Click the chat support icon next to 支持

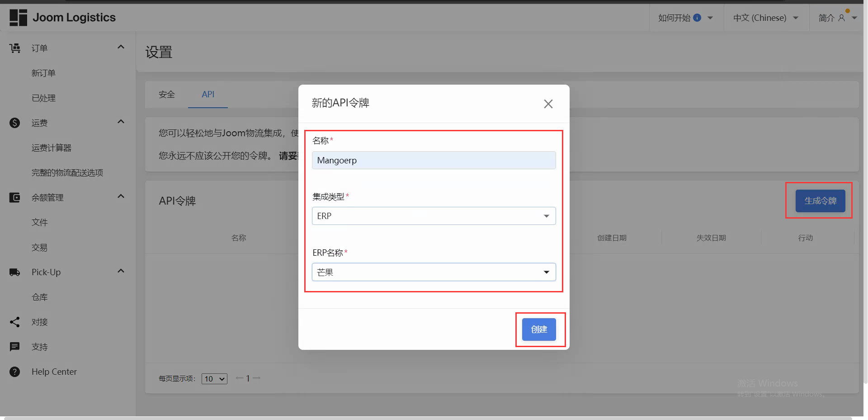[15, 347]
